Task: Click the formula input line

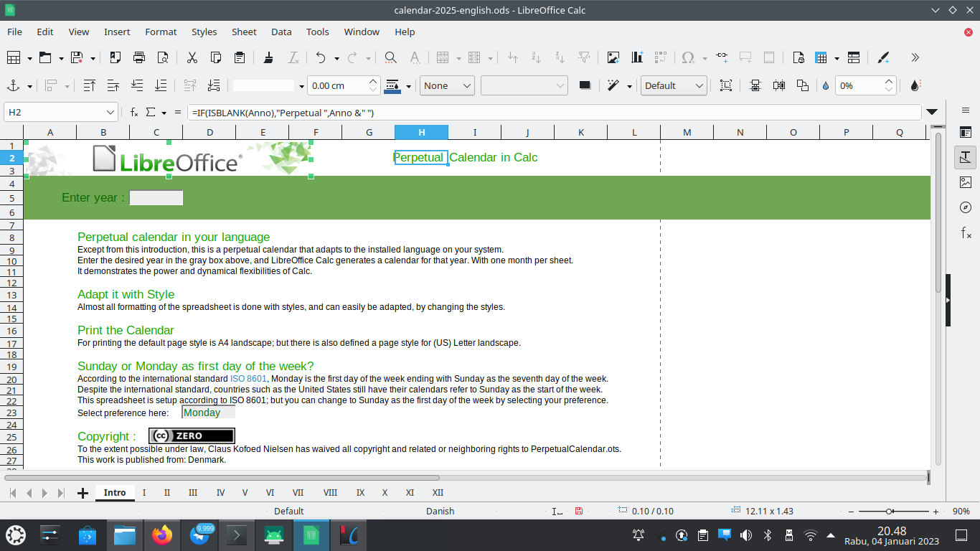Action: (554, 113)
